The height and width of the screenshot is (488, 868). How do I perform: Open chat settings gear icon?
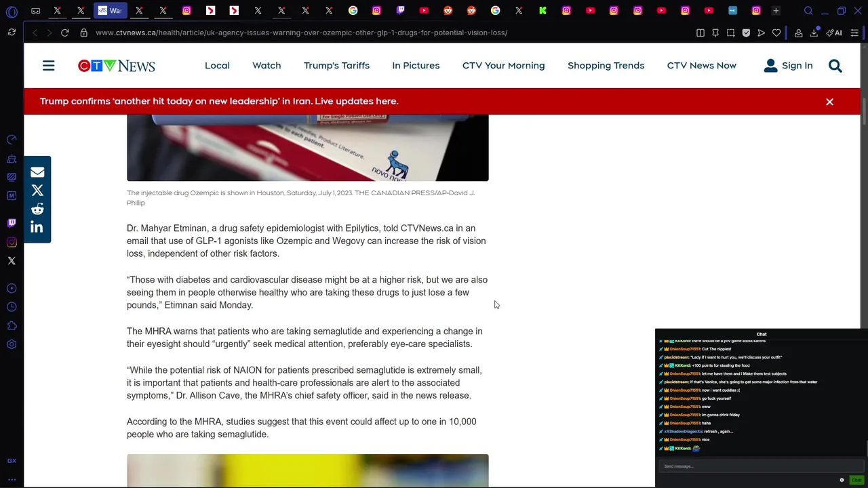[x=842, y=480]
